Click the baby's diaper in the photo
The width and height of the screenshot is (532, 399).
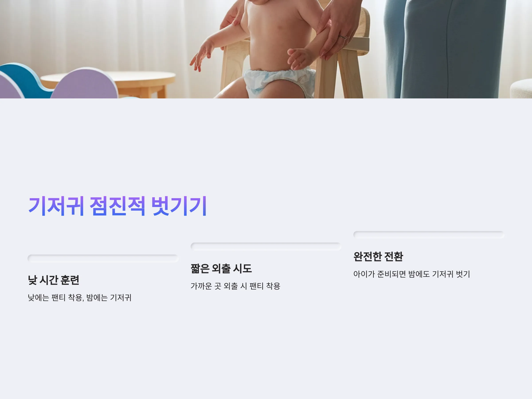[279, 83]
